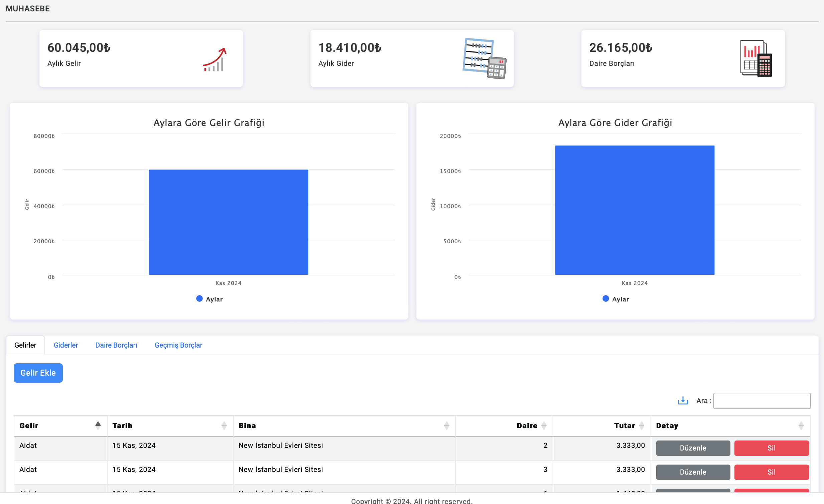The height and width of the screenshot is (504, 824).
Task: Click the 3.333,00 amount in Daire 3 row
Action: click(631, 470)
